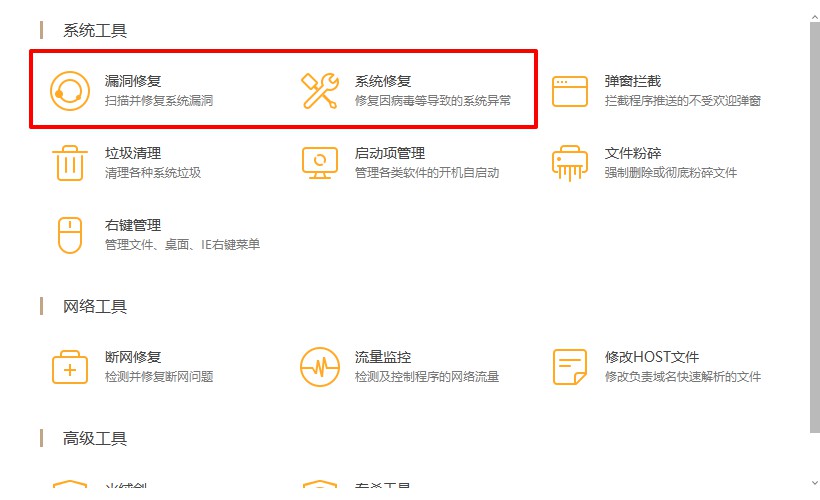
Task: Click the 断网修复 first-aid kit icon
Action: 70,367
